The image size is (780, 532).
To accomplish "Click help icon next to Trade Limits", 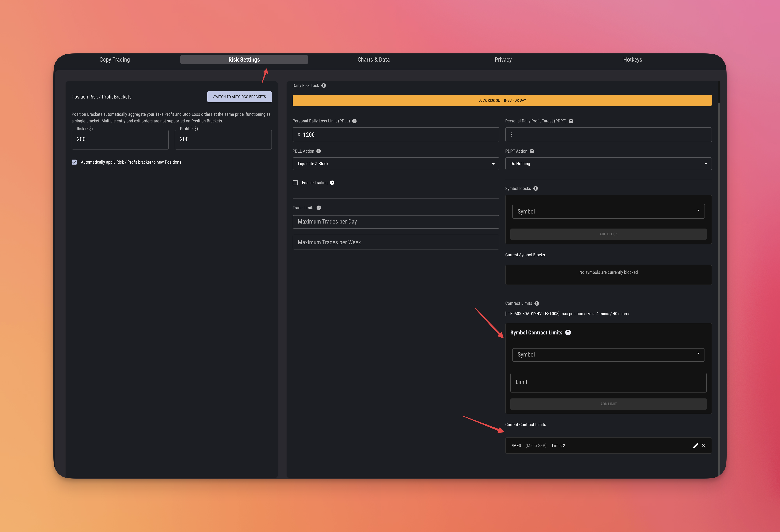I will click(x=319, y=208).
